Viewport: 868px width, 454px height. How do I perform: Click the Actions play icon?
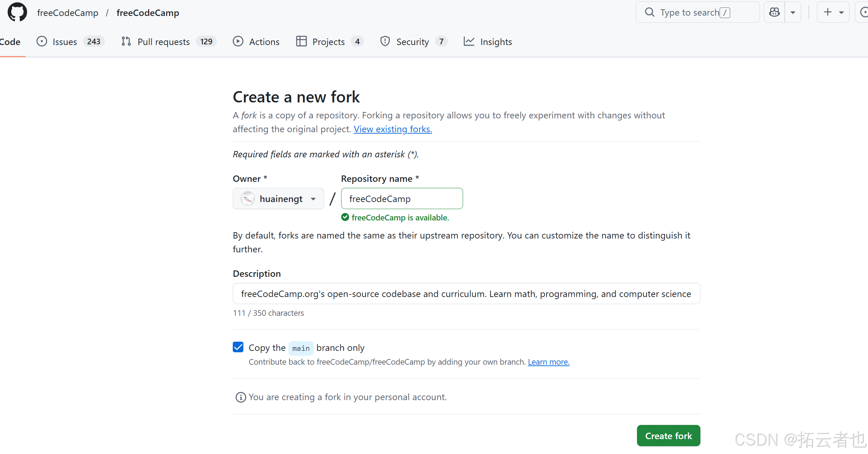pos(238,41)
